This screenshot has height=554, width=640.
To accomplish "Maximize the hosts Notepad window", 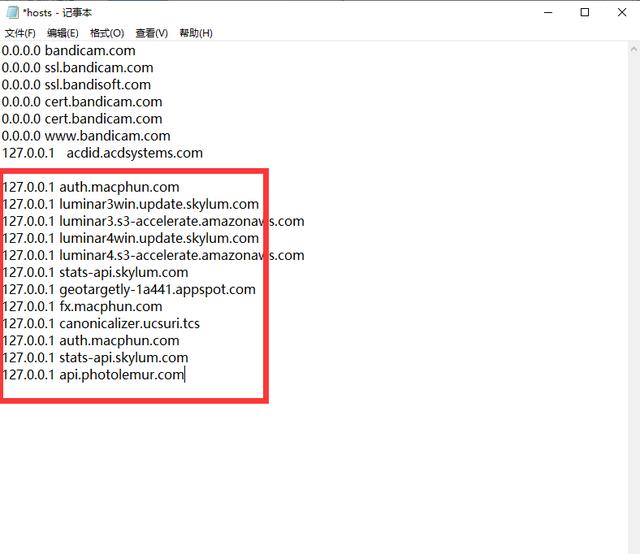I will pyautogui.click(x=584, y=13).
